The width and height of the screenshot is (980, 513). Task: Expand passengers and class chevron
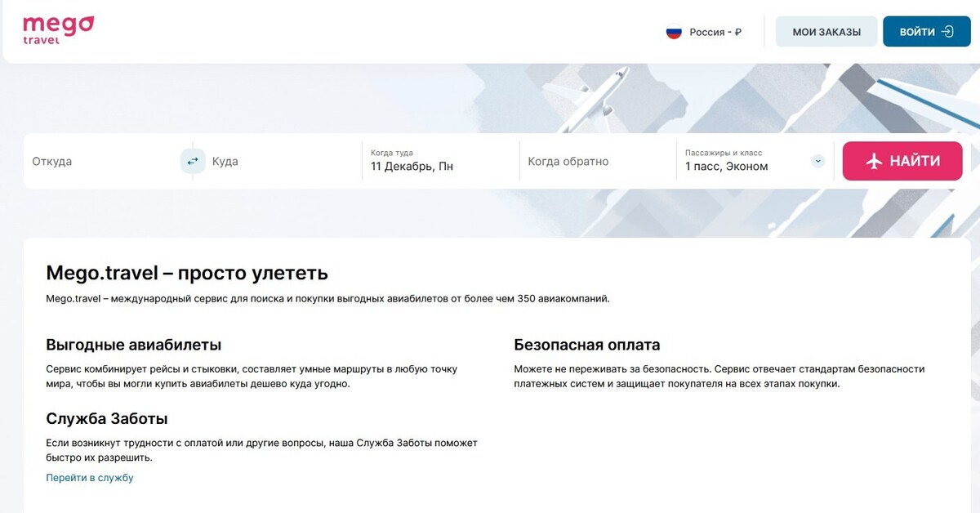tap(818, 161)
